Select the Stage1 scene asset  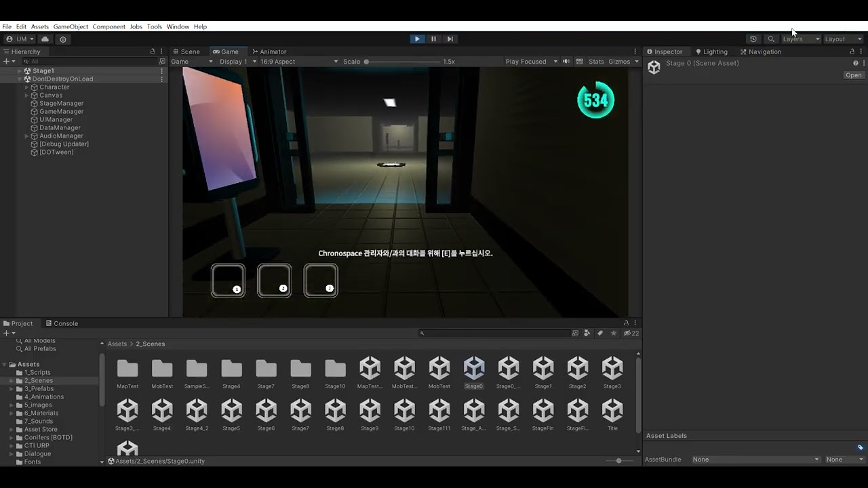click(x=542, y=373)
